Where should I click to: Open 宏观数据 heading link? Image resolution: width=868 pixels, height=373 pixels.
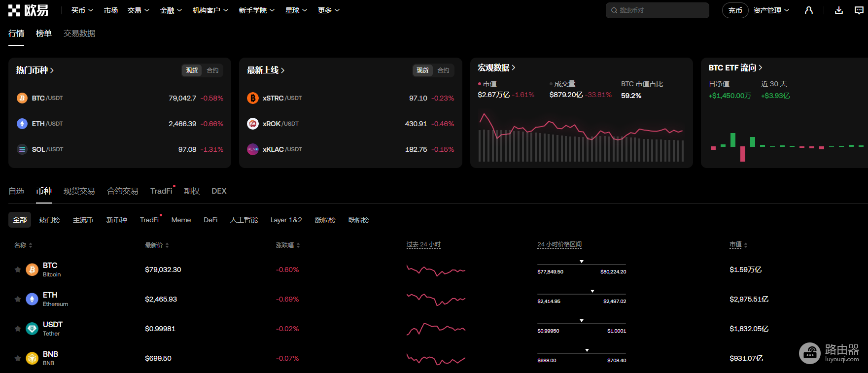click(x=496, y=68)
